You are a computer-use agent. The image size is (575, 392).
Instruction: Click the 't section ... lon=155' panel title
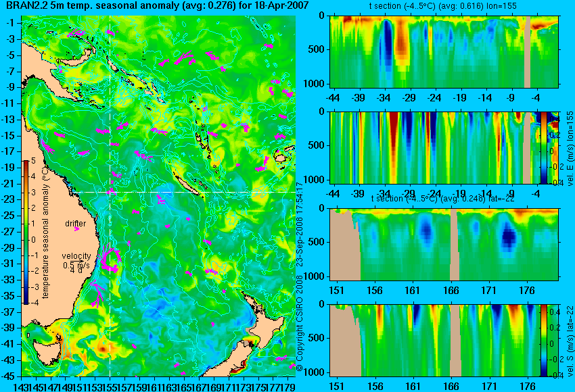[443, 6]
